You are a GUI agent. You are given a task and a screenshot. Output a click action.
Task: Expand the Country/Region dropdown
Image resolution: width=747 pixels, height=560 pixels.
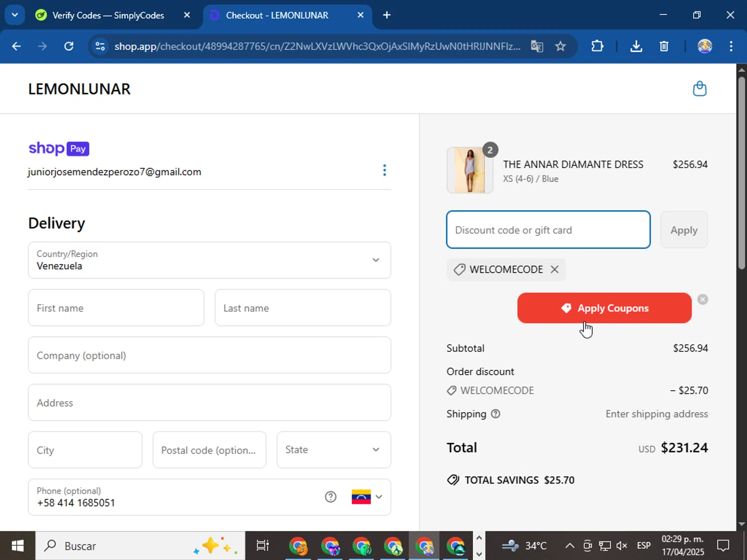click(210, 260)
